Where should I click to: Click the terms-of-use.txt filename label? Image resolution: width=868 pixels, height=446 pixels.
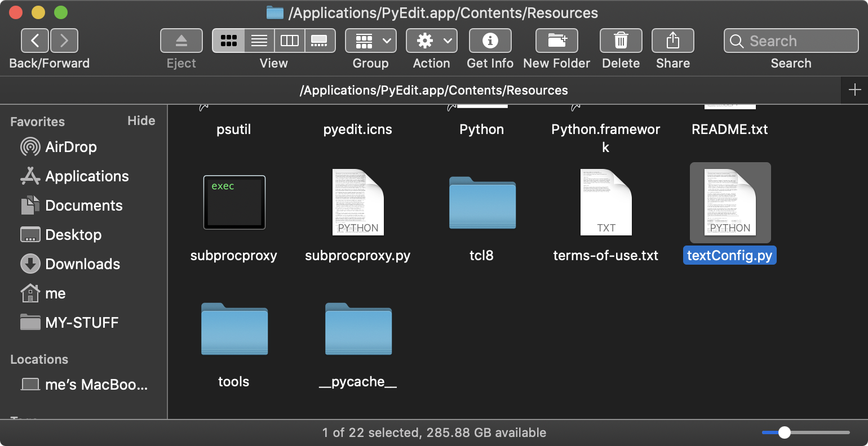point(606,256)
